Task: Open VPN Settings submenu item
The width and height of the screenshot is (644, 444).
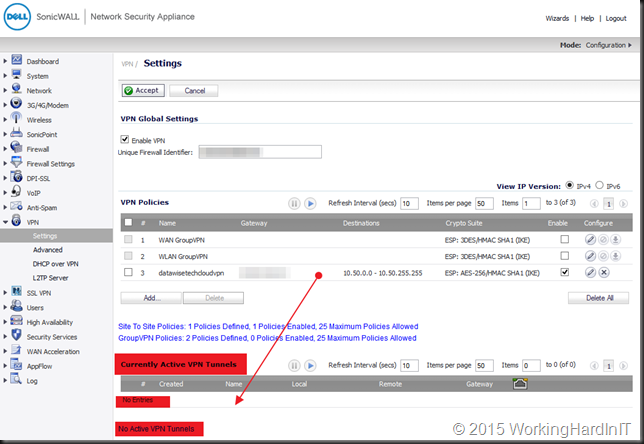Action: [x=45, y=236]
